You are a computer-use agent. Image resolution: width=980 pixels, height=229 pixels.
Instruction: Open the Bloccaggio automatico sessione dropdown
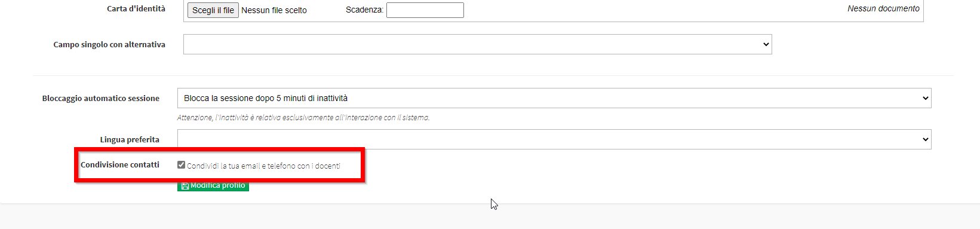pos(554,98)
